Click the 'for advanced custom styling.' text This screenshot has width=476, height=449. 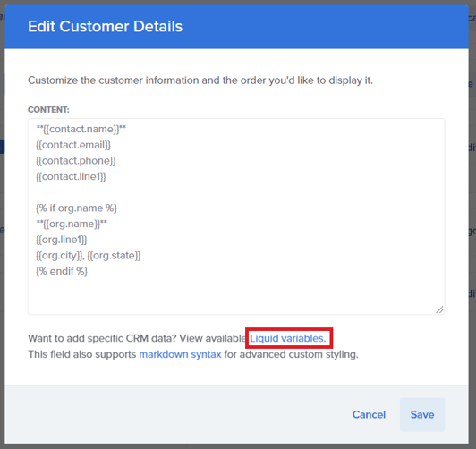pos(291,354)
